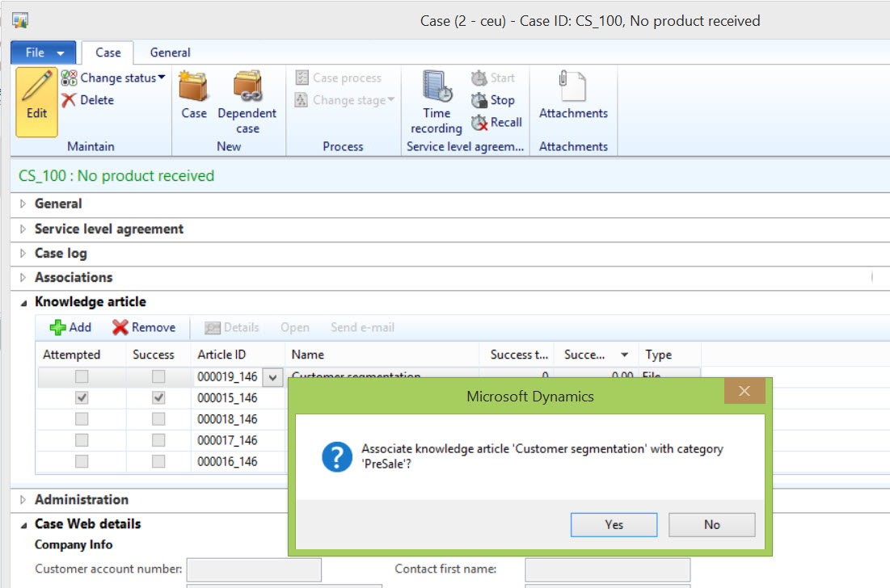This screenshot has height=588, width=890.
Task: Toggle Attempted checkbox for article 000018_146
Action: tap(82, 419)
